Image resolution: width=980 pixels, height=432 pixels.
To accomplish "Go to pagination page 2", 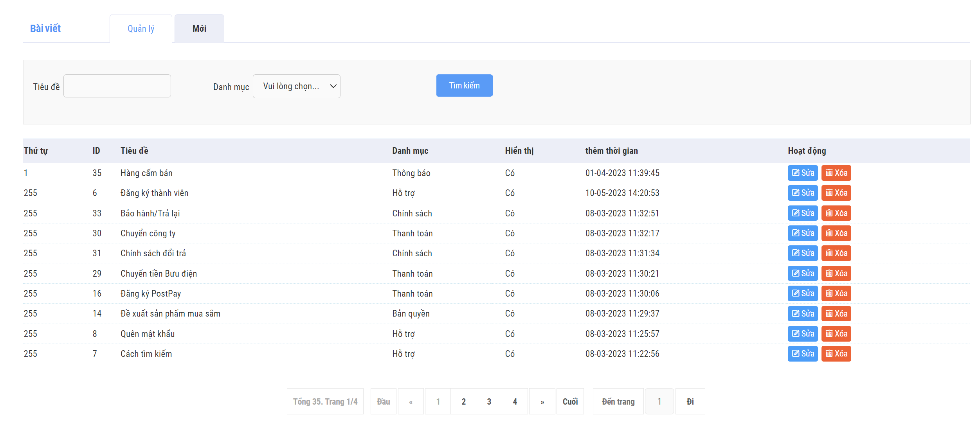I will 463,401.
